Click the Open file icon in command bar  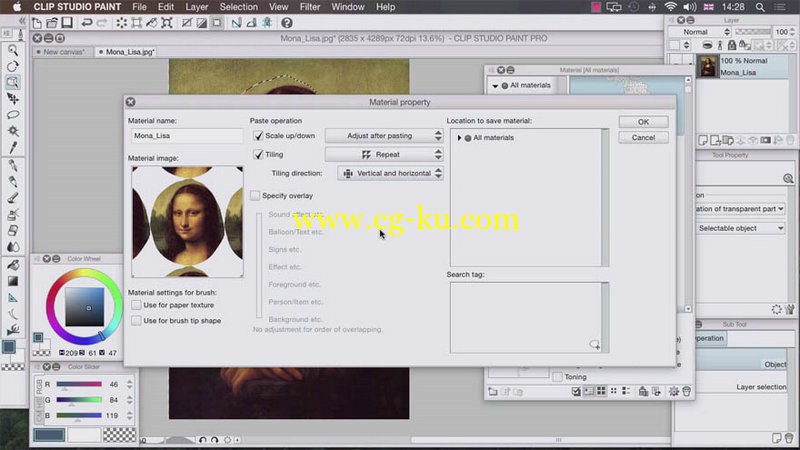[52, 23]
